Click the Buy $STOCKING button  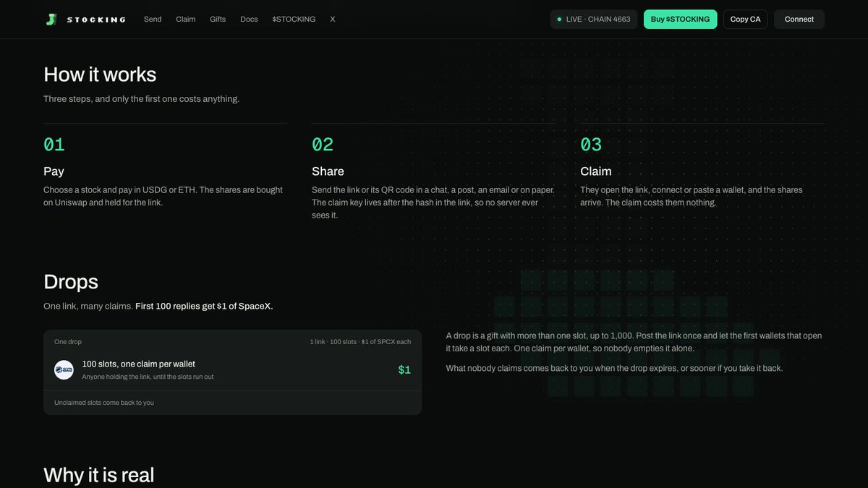pyautogui.click(x=680, y=20)
